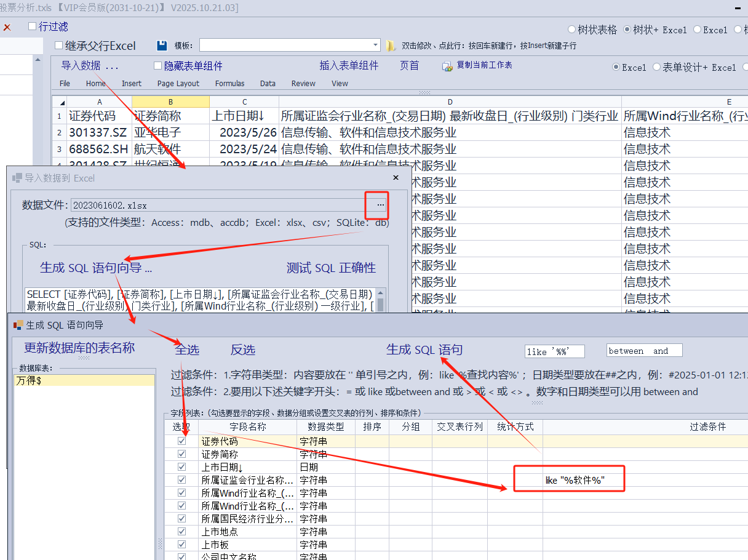
Task: Click the red X icon at top left
Action: [7, 27]
